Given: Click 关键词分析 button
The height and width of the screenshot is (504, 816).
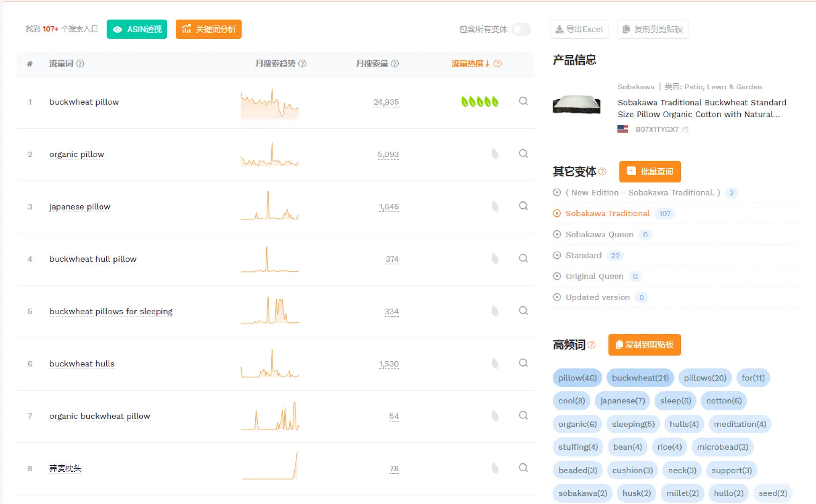Looking at the screenshot, I should coord(209,29).
